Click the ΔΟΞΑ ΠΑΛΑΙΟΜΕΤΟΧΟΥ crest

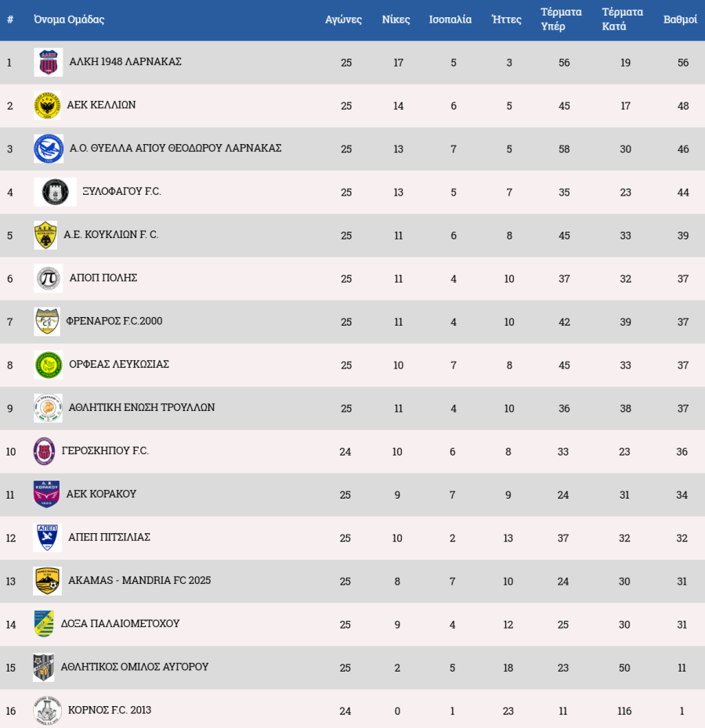(x=44, y=624)
